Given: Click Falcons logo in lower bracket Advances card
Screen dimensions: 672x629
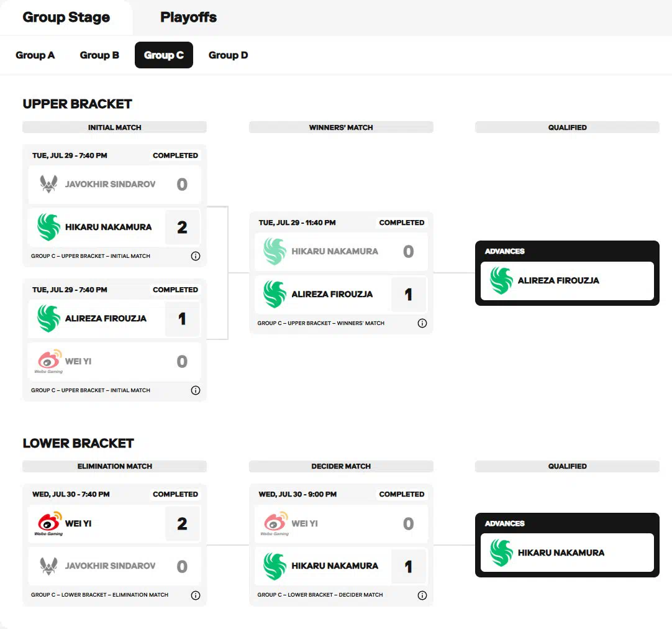Looking at the screenshot, I should click(501, 553).
